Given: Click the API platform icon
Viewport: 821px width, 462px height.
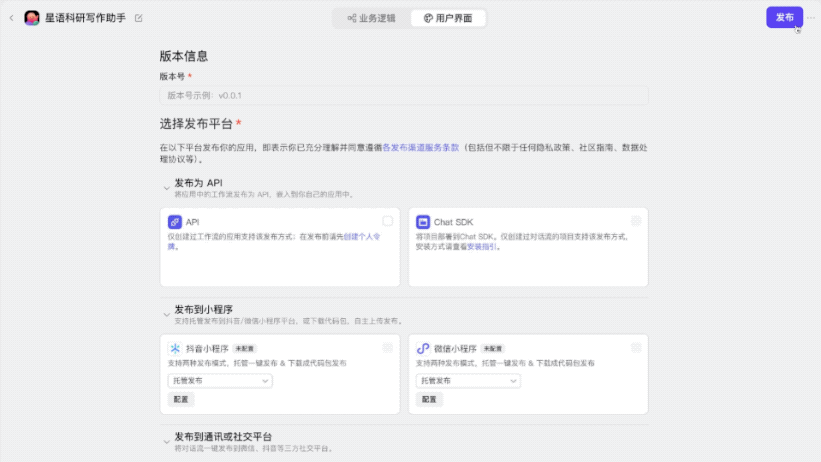Looking at the screenshot, I should click(x=175, y=222).
